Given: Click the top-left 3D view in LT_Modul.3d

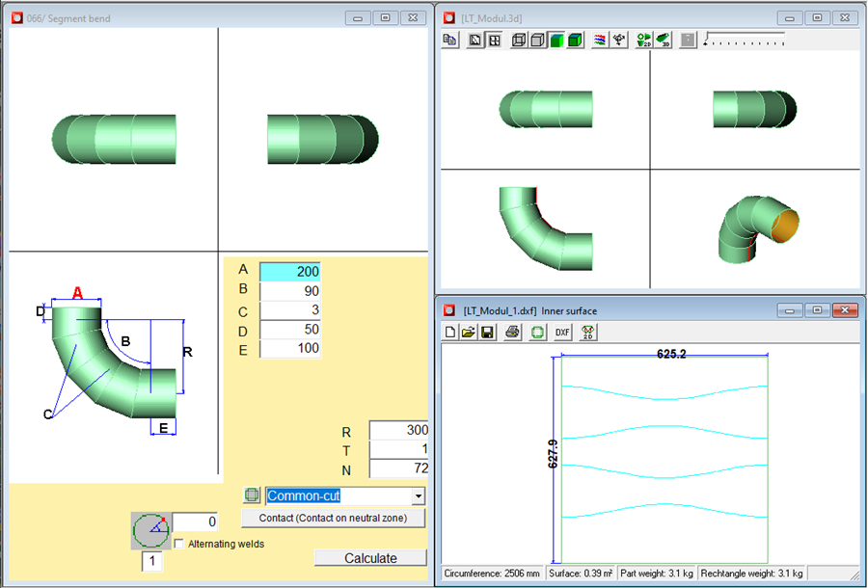Looking at the screenshot, I should click(x=545, y=109).
